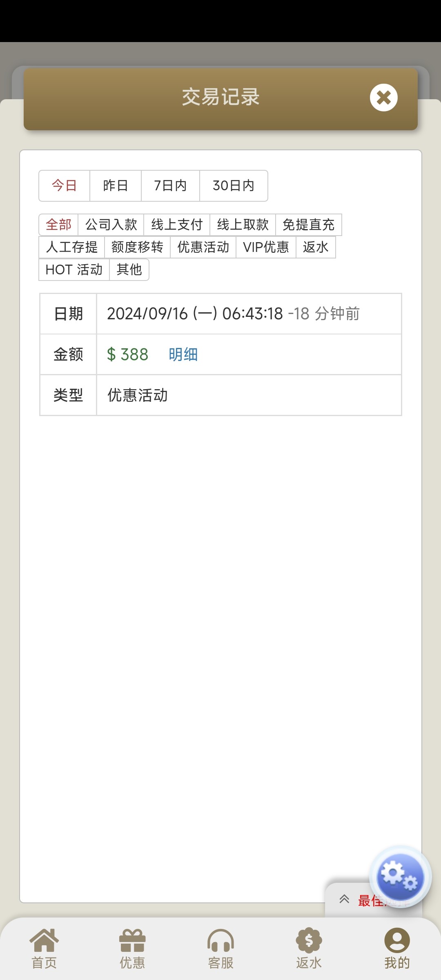441x980 pixels.
Task: Open the dollar rebate icon
Action: click(x=309, y=948)
